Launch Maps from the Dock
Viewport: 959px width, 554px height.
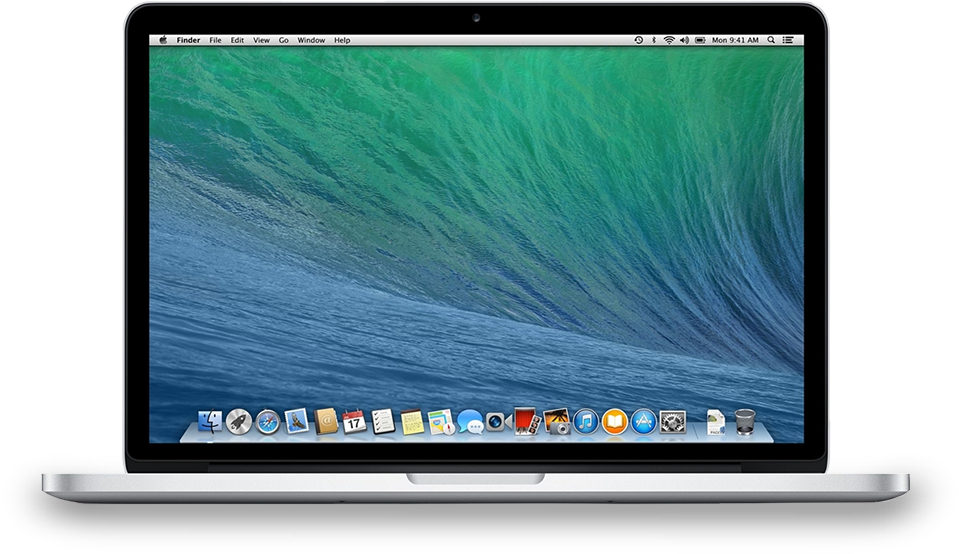pos(441,422)
